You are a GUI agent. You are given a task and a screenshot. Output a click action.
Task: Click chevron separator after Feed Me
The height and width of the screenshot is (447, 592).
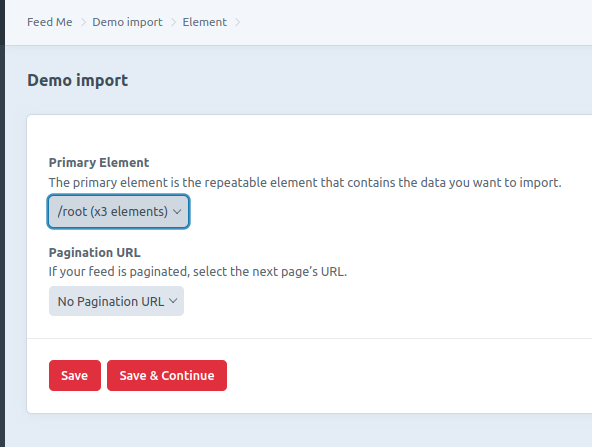[83, 22]
